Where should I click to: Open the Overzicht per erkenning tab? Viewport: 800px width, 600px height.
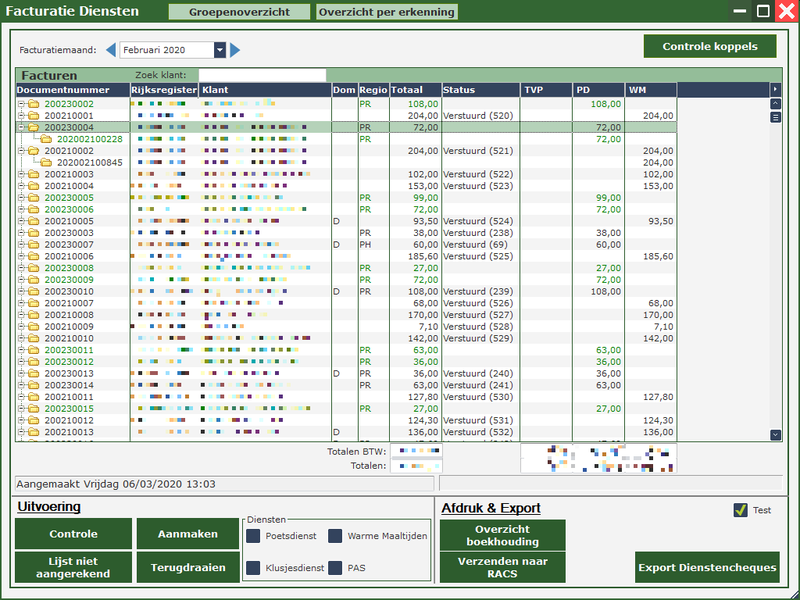pos(386,13)
